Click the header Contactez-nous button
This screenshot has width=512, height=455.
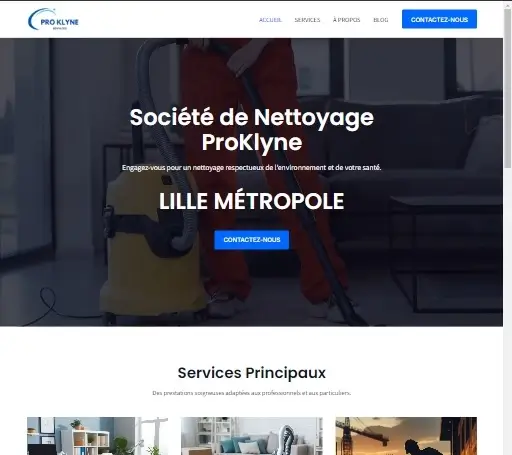439,19
